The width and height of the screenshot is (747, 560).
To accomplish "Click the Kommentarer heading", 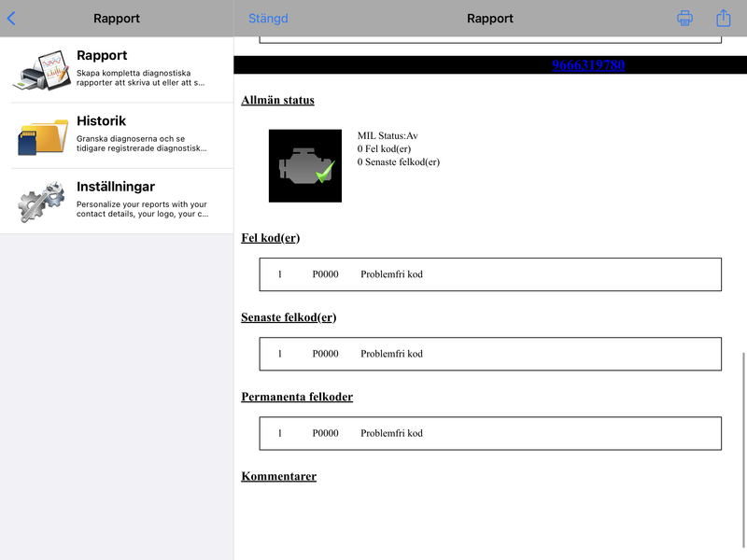I will click(x=278, y=476).
